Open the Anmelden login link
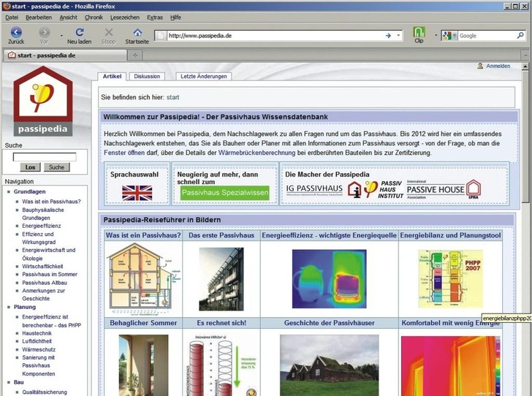Screen dimensions: 532x396 click(498, 66)
